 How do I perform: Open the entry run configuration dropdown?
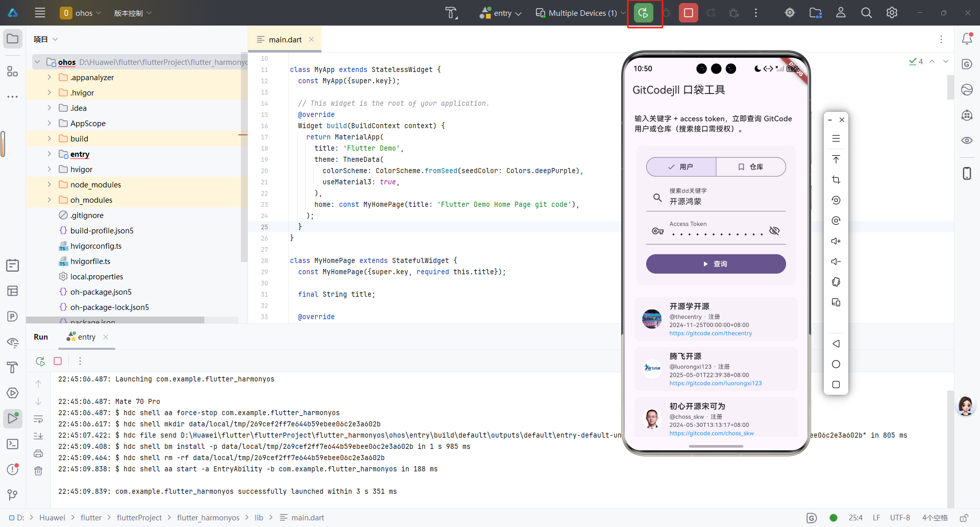tap(501, 13)
